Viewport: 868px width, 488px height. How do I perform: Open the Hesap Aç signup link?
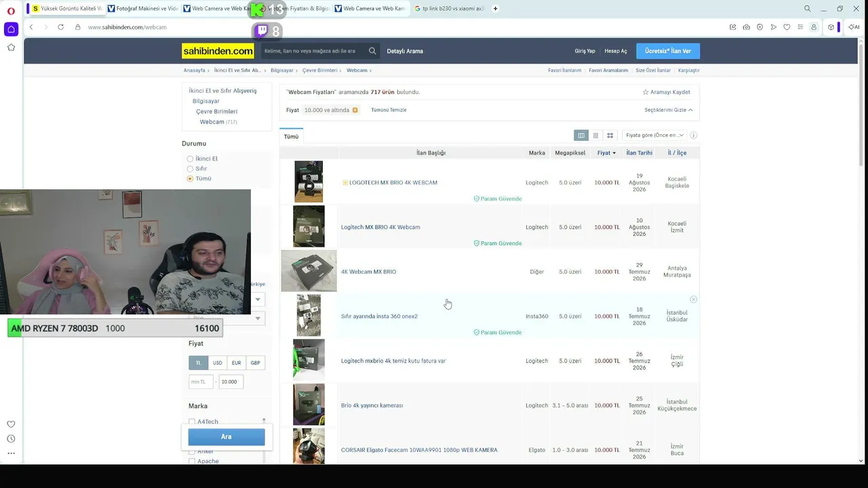tap(616, 51)
